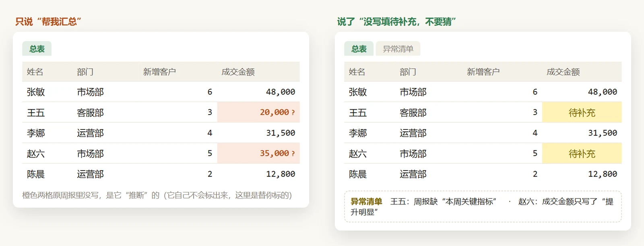
Task: Click 客服部 in the 不要猜 table
Action: tap(413, 113)
